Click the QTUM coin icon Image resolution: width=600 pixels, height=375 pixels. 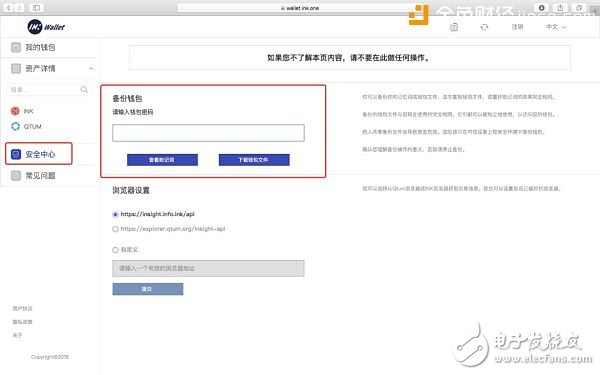[x=15, y=126]
